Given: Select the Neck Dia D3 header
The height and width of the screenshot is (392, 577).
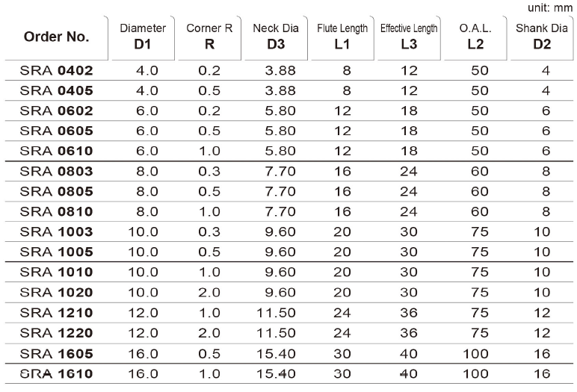Looking at the screenshot, I should (276, 37).
